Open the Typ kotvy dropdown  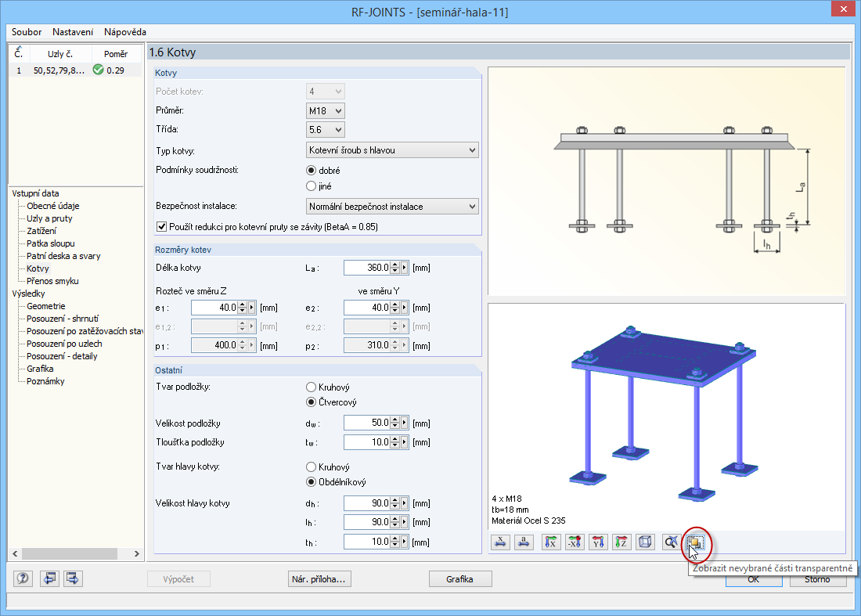392,150
